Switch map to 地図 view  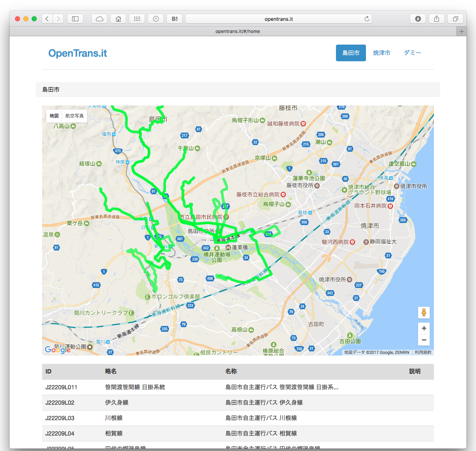[x=54, y=116]
